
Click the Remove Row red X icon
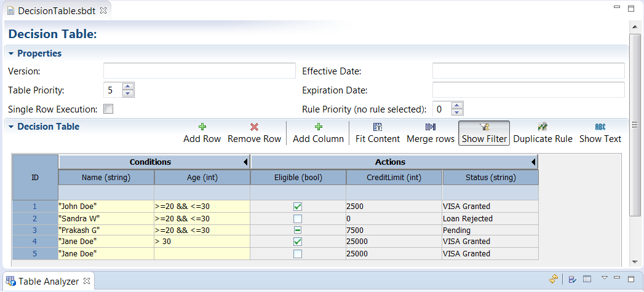pos(254,127)
